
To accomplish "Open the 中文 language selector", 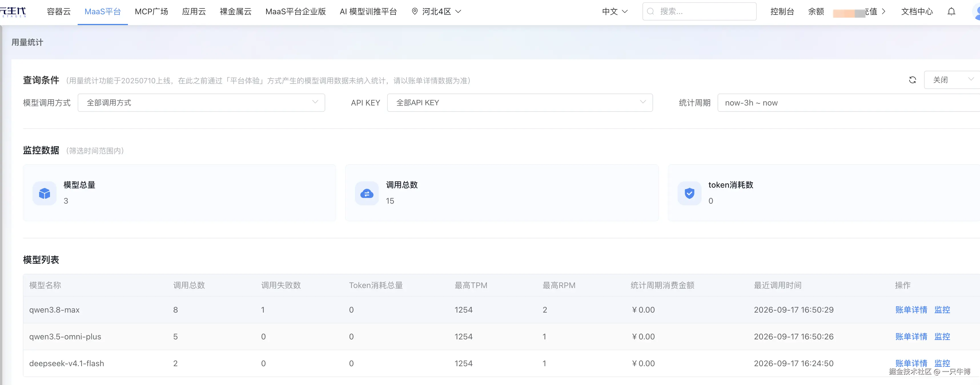I will (x=615, y=11).
